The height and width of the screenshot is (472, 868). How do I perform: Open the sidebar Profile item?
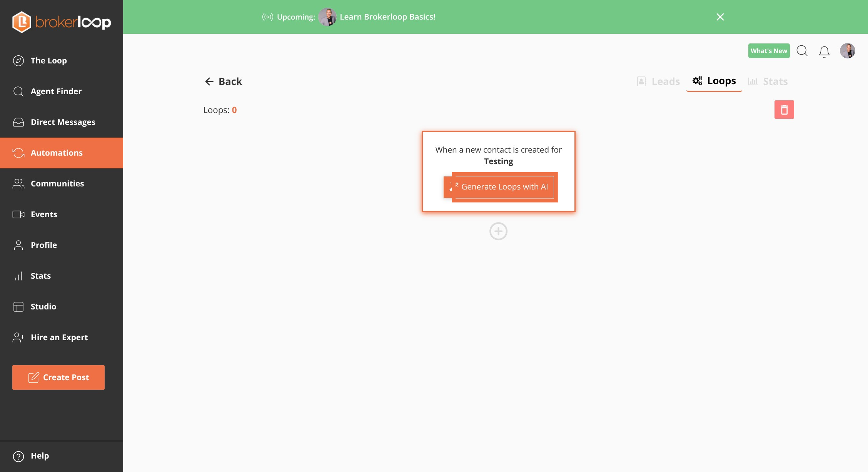pyautogui.click(x=62, y=245)
